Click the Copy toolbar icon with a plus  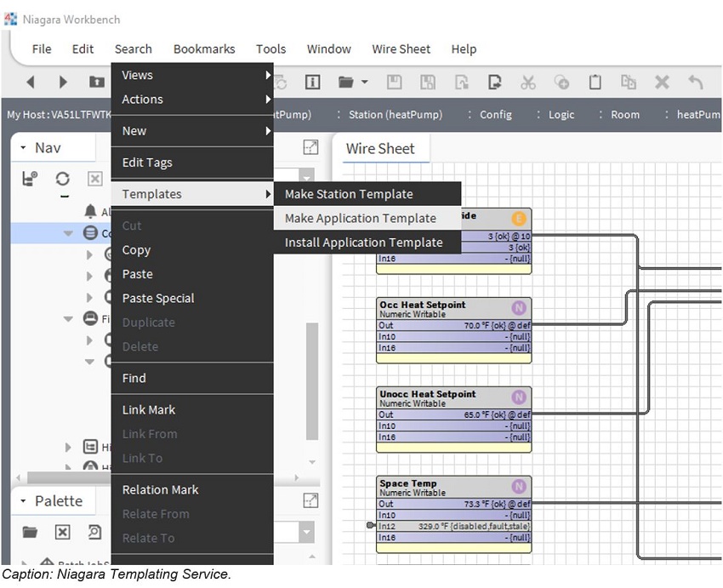point(561,82)
